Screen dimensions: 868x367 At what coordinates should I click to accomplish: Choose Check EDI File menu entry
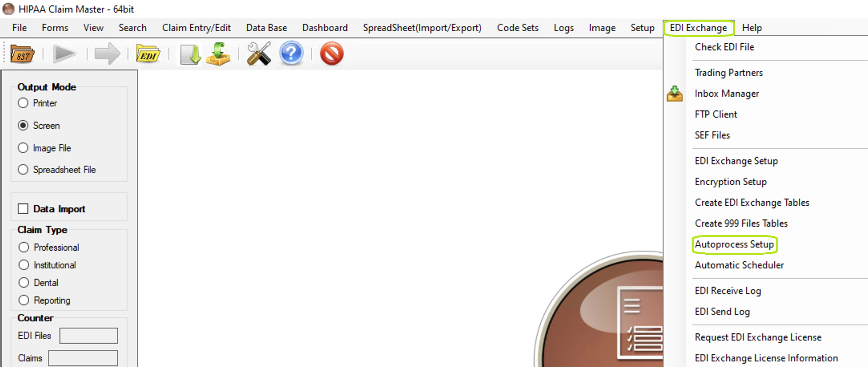click(x=725, y=47)
